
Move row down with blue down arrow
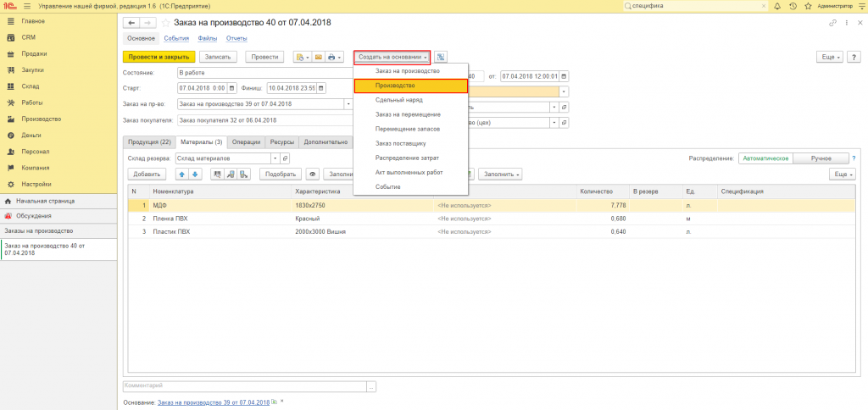click(194, 174)
